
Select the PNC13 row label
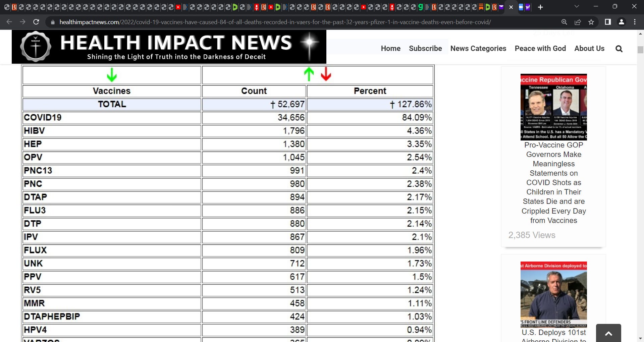(x=38, y=171)
